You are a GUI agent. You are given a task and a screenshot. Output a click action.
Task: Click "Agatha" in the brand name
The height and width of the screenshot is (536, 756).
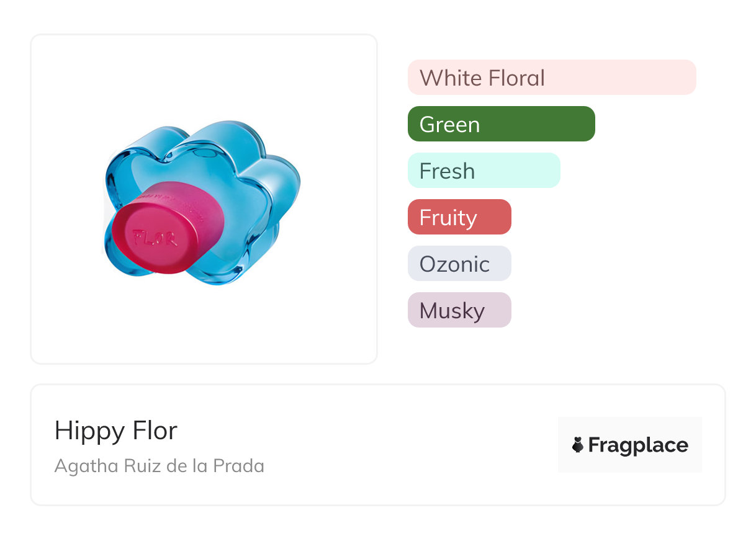click(80, 466)
